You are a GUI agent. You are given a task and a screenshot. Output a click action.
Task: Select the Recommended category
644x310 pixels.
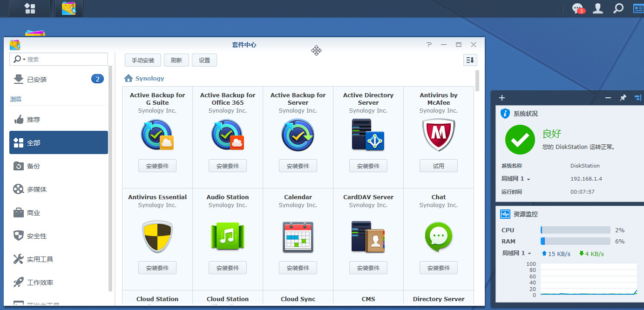point(59,119)
